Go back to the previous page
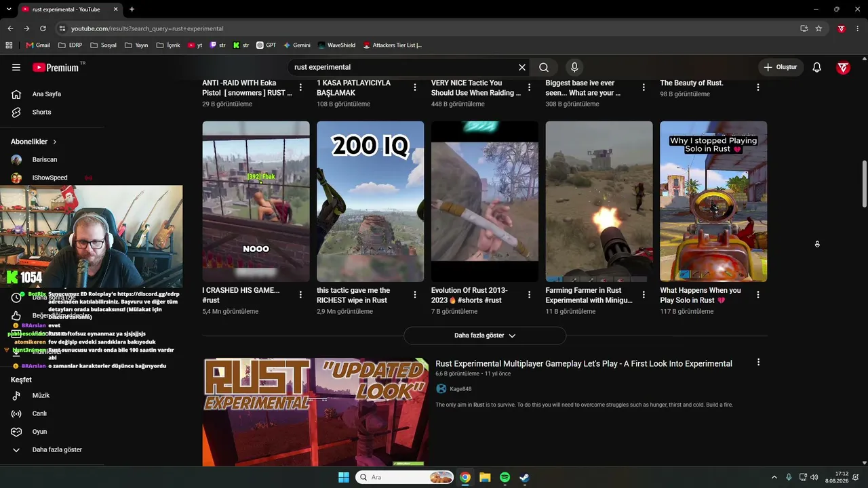Screen dimensions: 868x488 coord(10,28)
